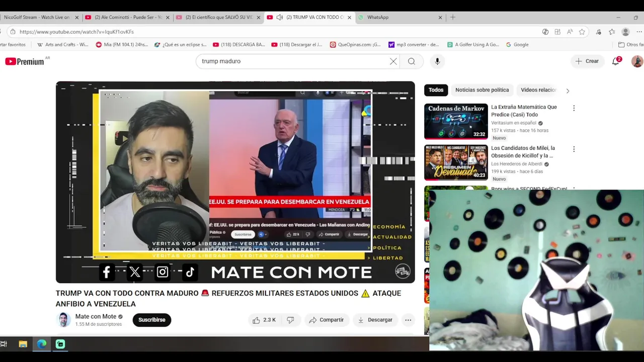Image resolution: width=644 pixels, height=362 pixels.
Task: Open the Otros favoritos folder
Action: tap(631, 44)
